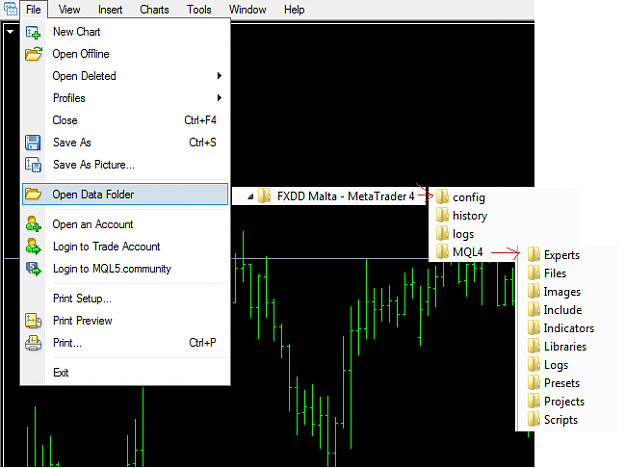Click the FXDD Malta folder icon
The width and height of the screenshot is (625, 468).
point(264,196)
